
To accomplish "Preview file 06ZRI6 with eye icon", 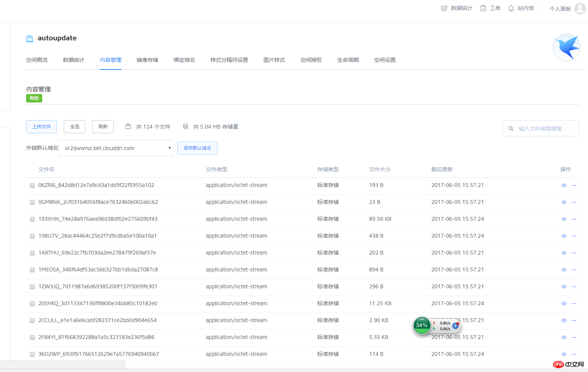I will click(564, 185).
